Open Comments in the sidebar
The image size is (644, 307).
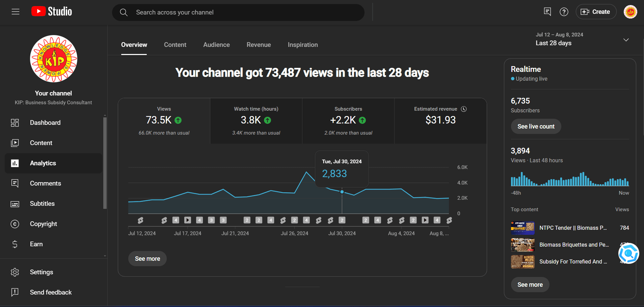pyautogui.click(x=53, y=184)
